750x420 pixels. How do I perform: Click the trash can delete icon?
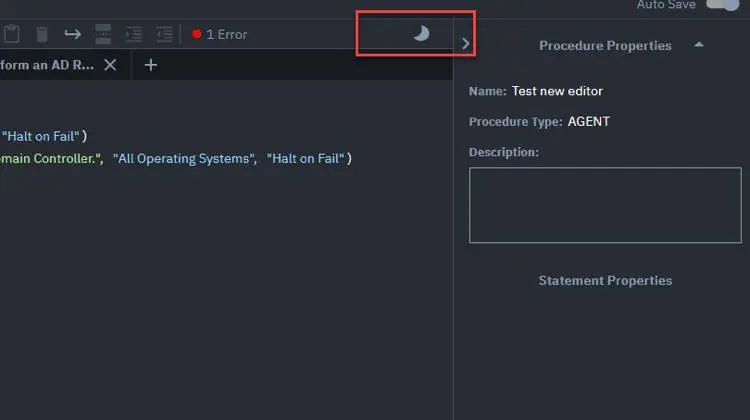point(42,34)
